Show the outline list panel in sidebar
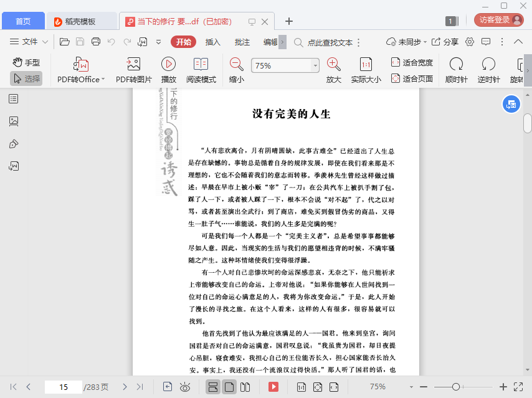Screen dimensions: 532x398 [14, 99]
